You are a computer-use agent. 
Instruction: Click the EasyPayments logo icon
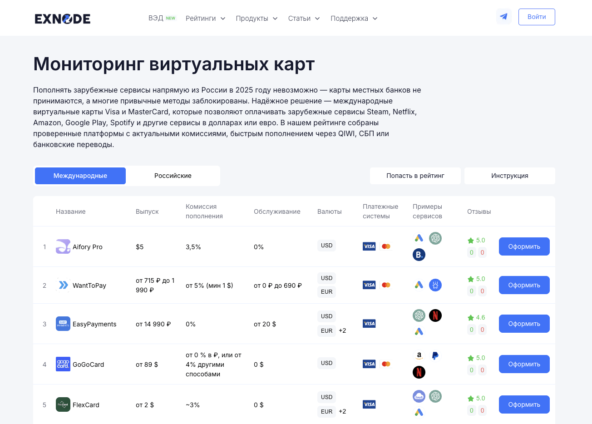(x=63, y=324)
